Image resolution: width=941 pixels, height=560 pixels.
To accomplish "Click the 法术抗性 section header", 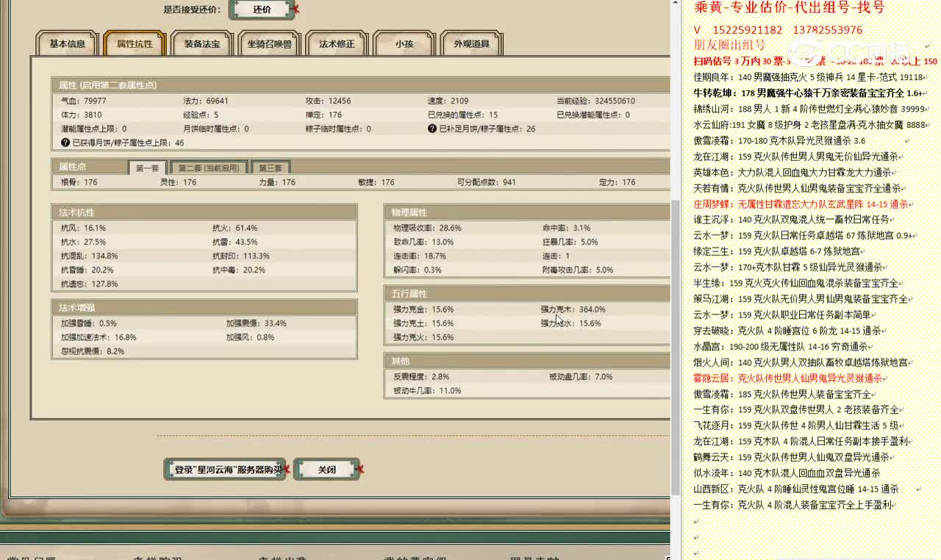I will click(x=204, y=212).
